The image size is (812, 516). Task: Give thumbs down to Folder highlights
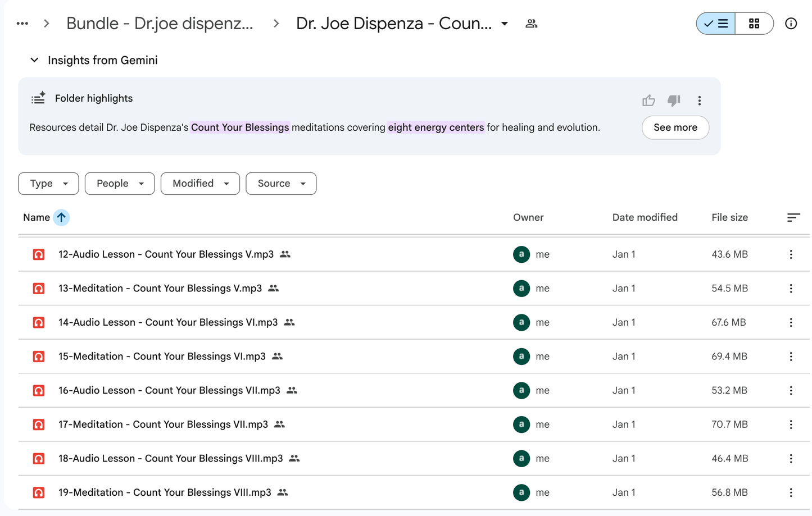tap(674, 101)
